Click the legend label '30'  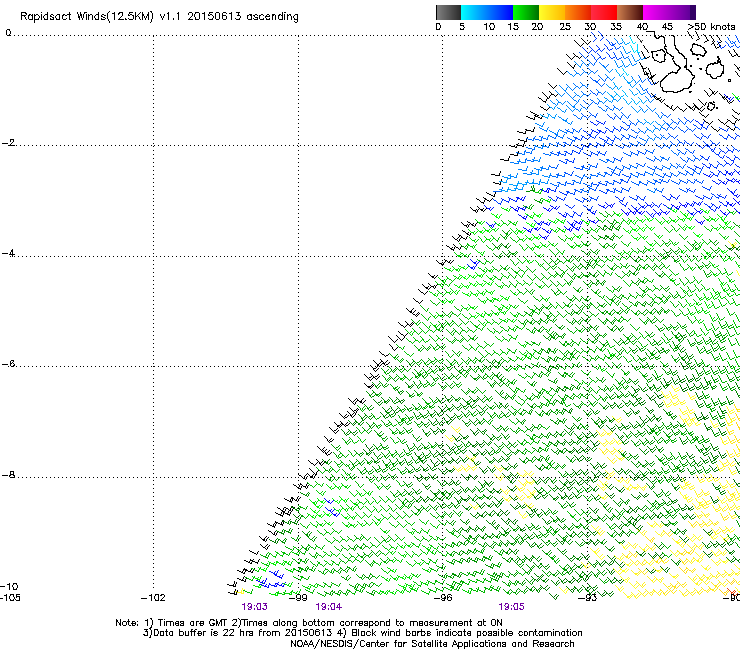[590, 27]
